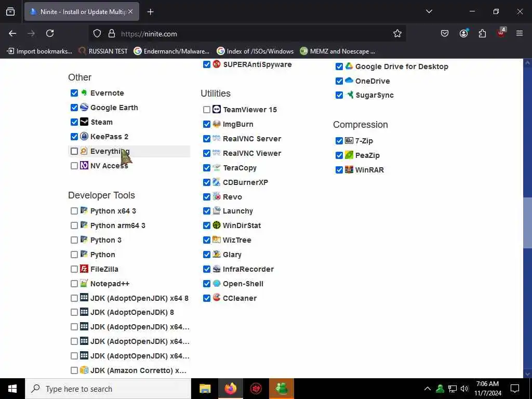
Task: Click the Evernote elephant icon
Action: [x=84, y=92]
